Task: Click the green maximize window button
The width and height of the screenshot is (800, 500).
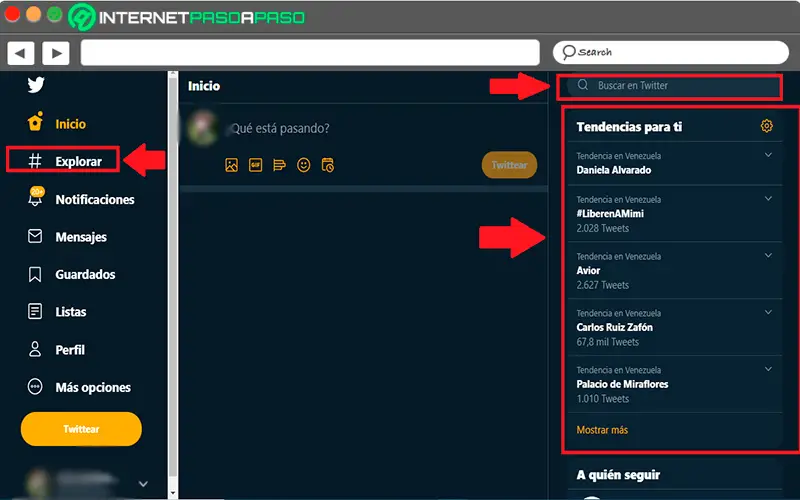Action: click(55, 15)
